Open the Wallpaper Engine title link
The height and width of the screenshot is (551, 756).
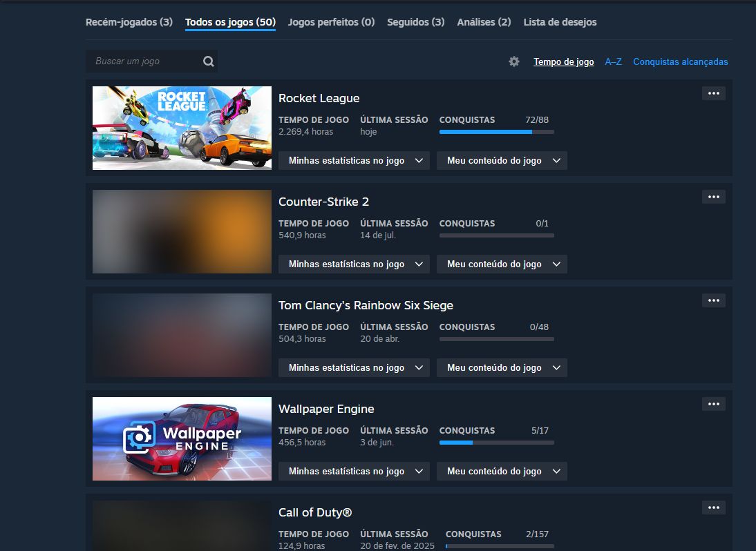coord(326,409)
